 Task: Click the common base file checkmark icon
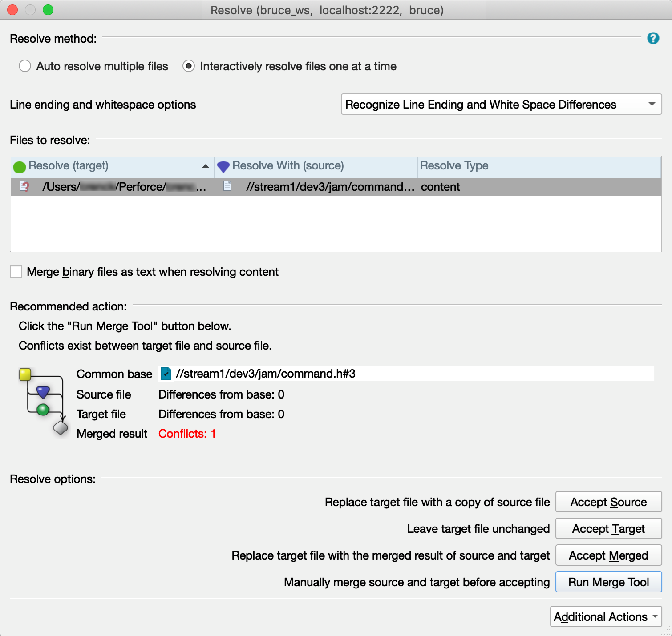166,374
